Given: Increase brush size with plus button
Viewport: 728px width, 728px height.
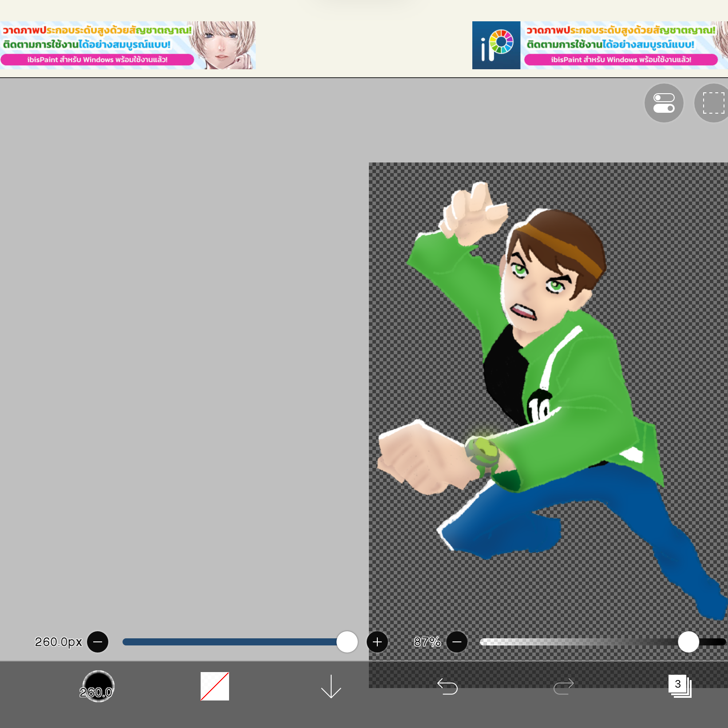Looking at the screenshot, I should [x=377, y=642].
